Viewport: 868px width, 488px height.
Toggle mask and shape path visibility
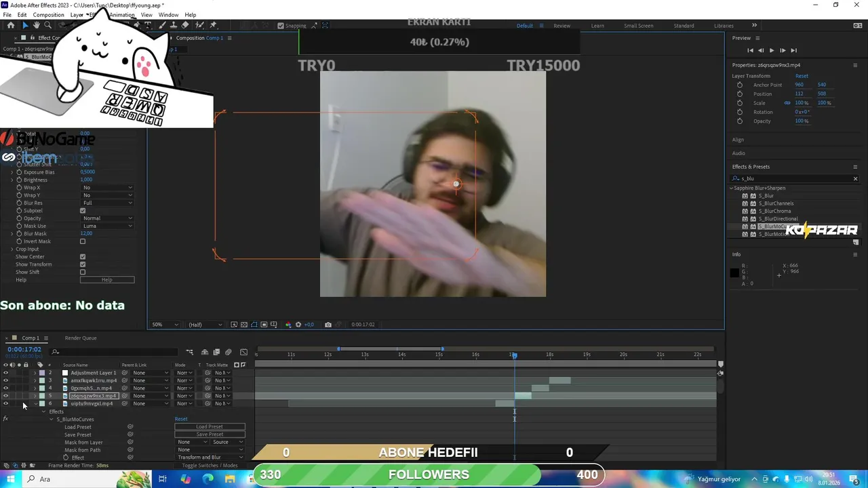coord(254,325)
